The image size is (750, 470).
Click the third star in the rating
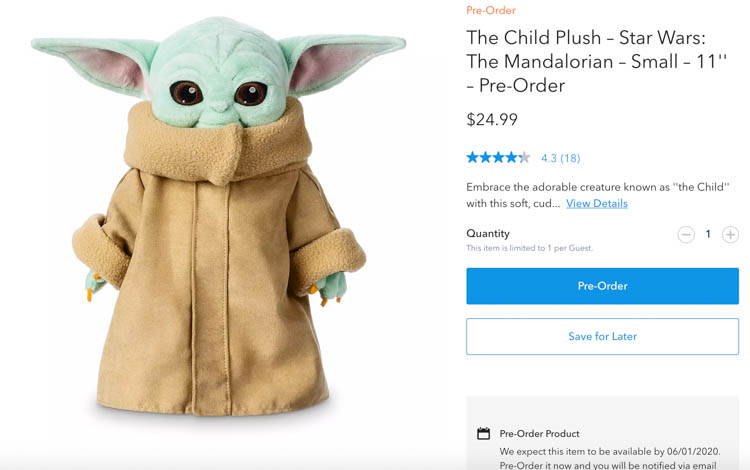point(498,157)
